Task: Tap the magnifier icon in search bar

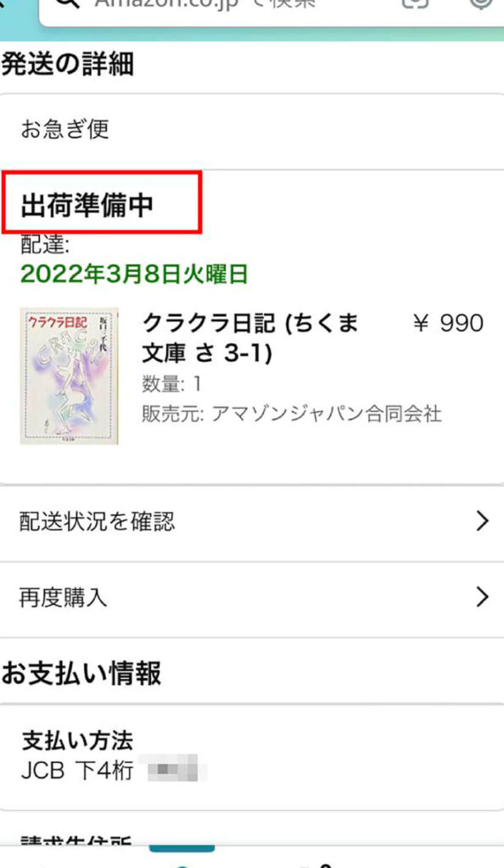Action: pos(69,4)
